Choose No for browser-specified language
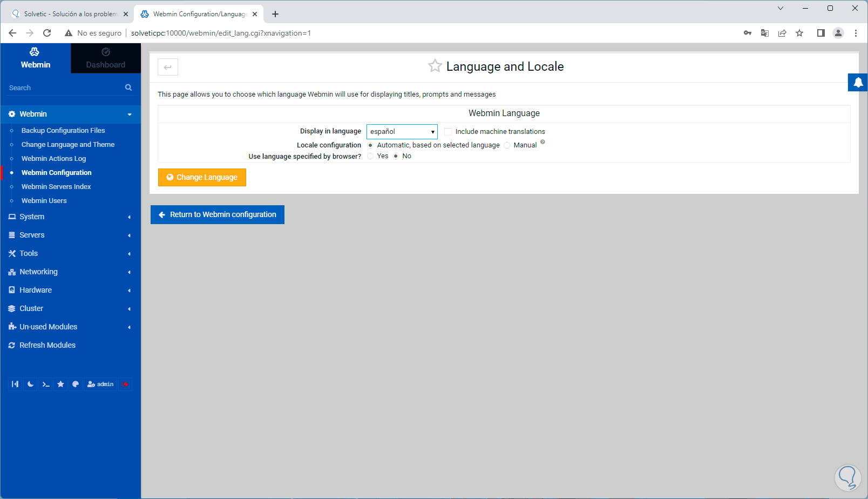This screenshot has height=499, width=868. click(396, 156)
